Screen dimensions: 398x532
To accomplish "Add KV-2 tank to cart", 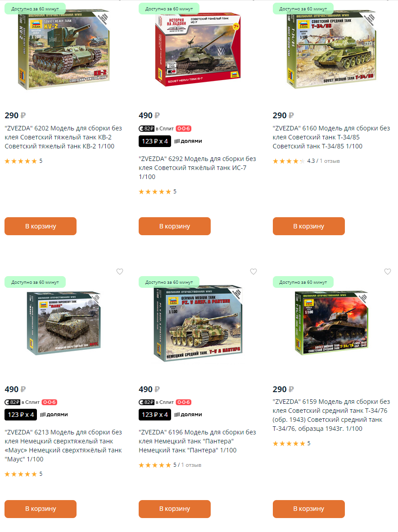I will pyautogui.click(x=41, y=226).
